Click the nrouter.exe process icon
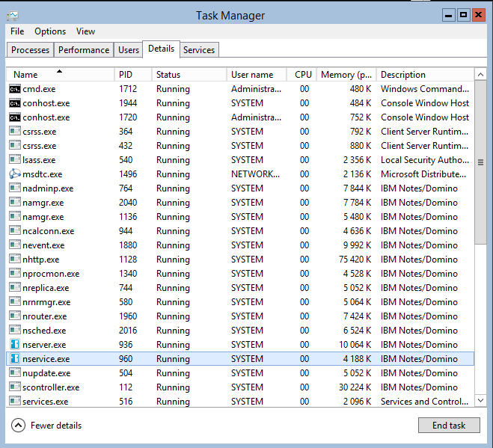Image resolution: width=493 pixels, height=448 pixels. click(15, 316)
